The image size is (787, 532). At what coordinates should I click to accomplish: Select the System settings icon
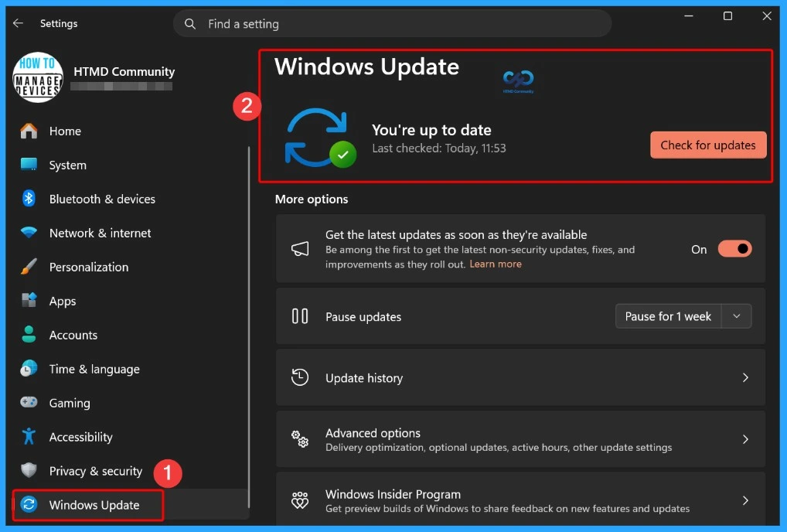coord(29,165)
